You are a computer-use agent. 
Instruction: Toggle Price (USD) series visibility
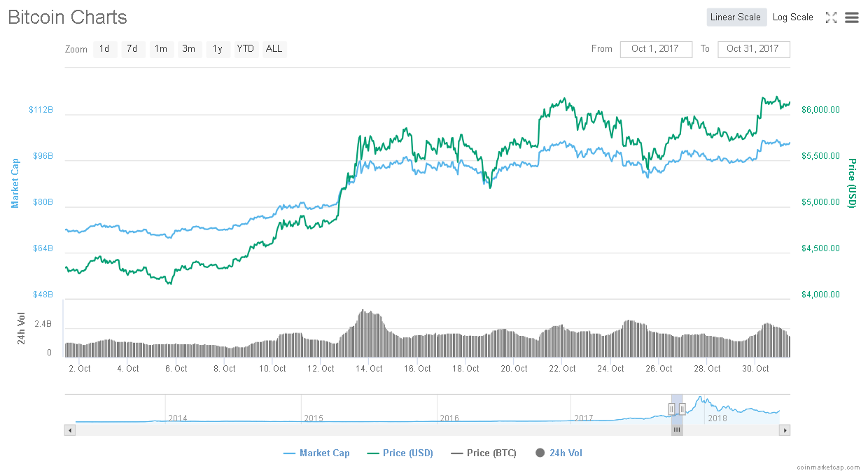400,453
